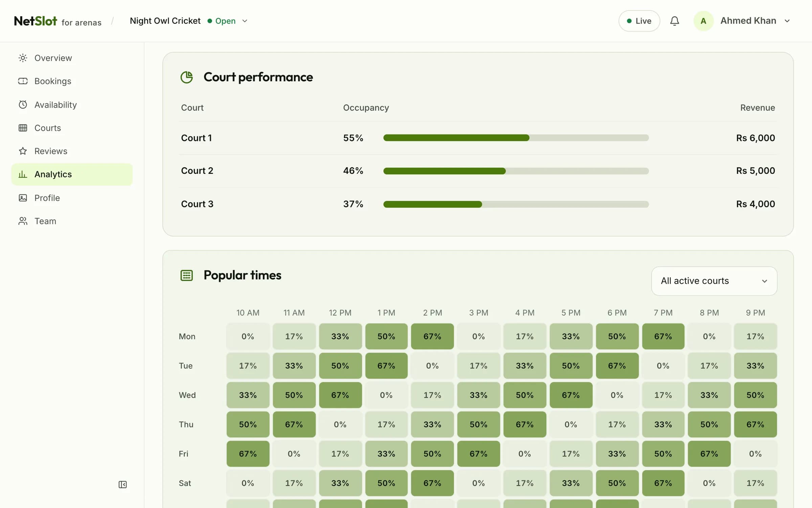Screen dimensions: 812x508
Task: Click the NetSlot logo
Action: 36,21
